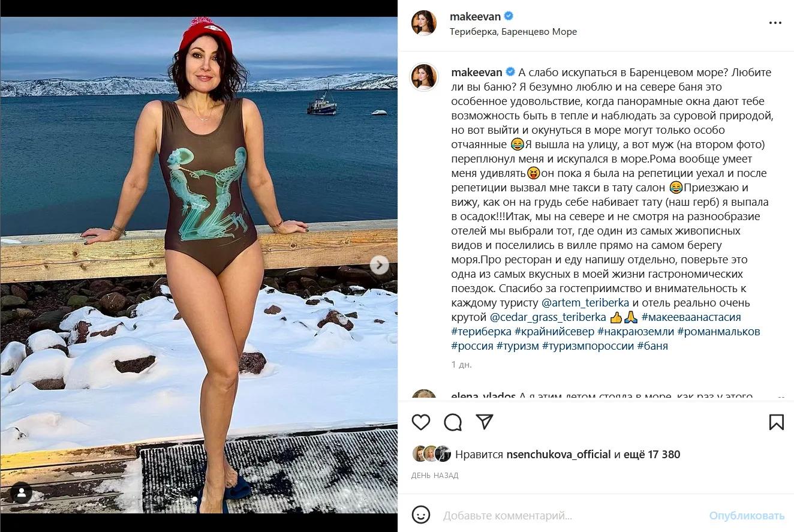Focus the Добавьте комментарий field
794x532 pixels.
point(570,515)
